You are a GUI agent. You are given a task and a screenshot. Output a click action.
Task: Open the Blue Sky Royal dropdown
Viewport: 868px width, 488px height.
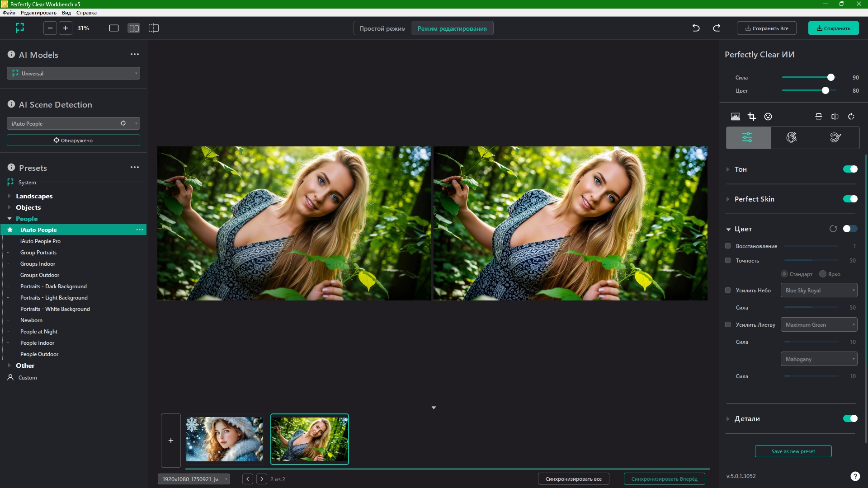coord(819,291)
